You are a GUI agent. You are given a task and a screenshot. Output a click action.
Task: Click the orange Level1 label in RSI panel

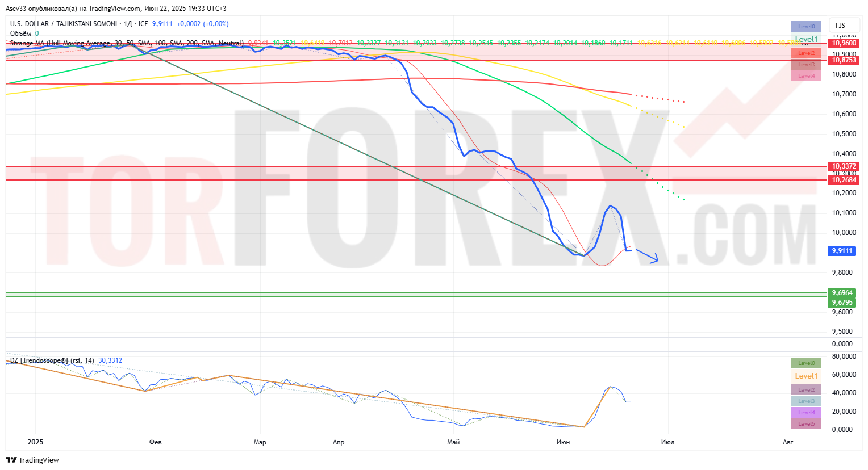coord(806,376)
